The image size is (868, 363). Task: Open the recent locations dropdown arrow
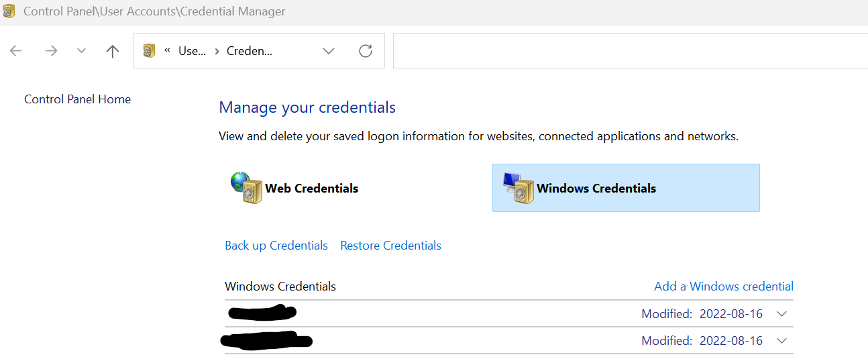click(x=82, y=51)
